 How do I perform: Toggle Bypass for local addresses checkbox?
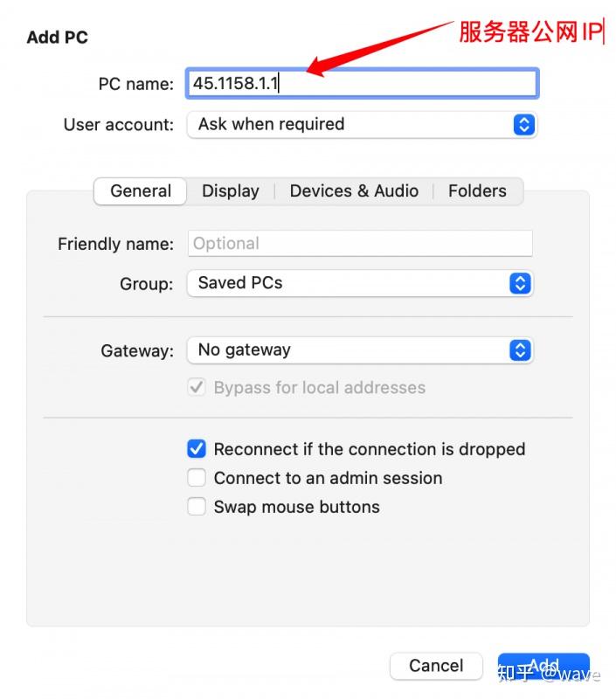pos(197,387)
